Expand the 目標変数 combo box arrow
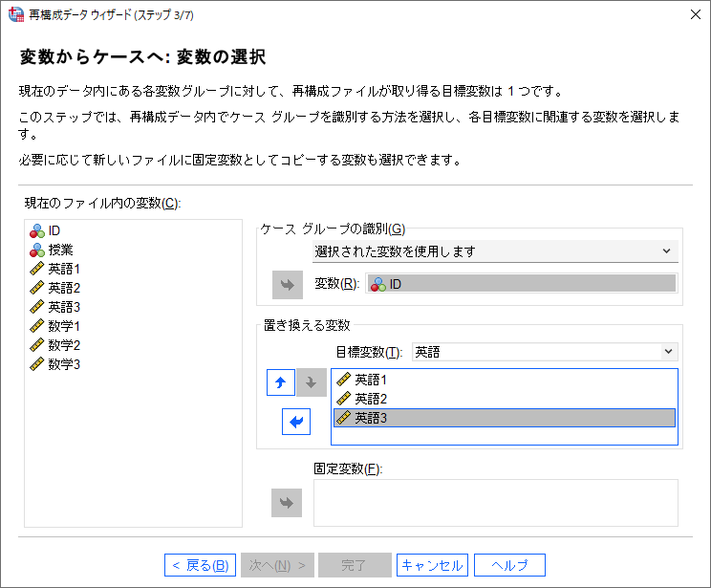The image size is (711, 588). click(x=668, y=352)
